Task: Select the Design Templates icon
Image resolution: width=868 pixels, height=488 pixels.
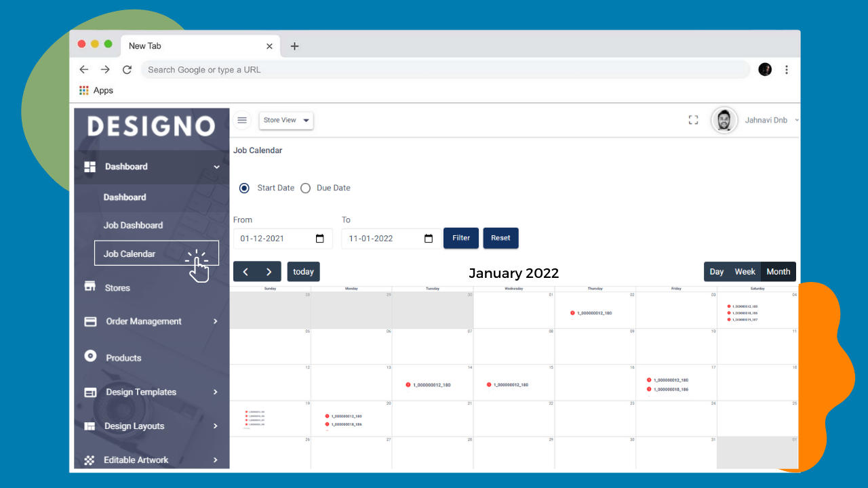Action: tap(90, 392)
